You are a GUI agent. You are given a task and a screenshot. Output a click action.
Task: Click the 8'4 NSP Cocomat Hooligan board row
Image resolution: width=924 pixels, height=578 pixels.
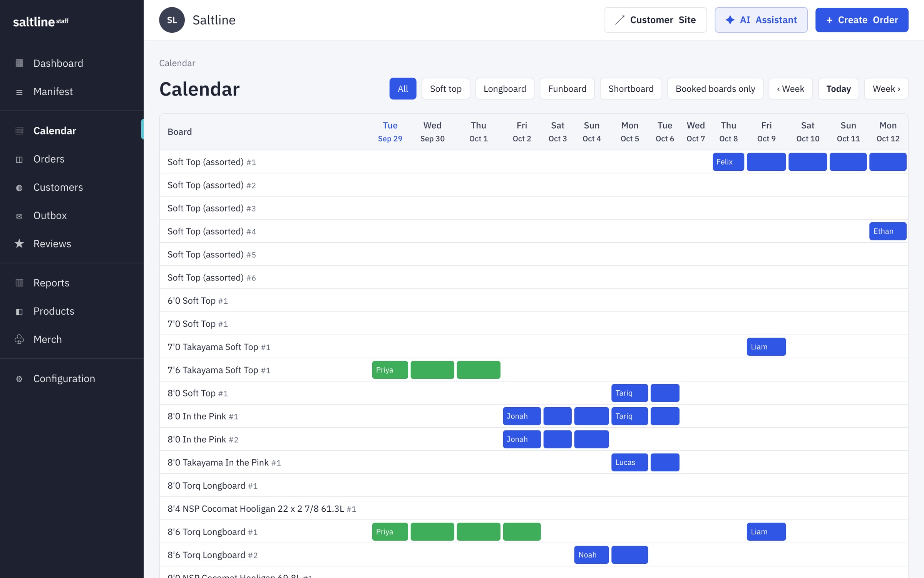click(534, 509)
